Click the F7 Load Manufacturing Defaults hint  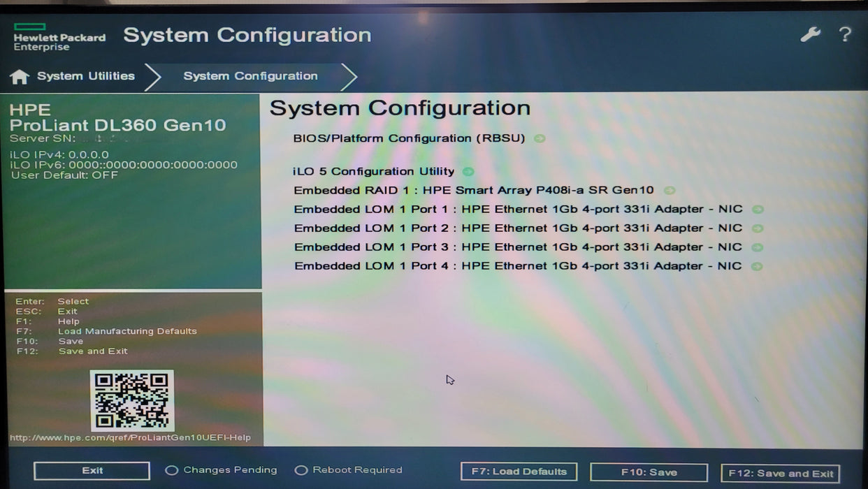click(x=106, y=331)
